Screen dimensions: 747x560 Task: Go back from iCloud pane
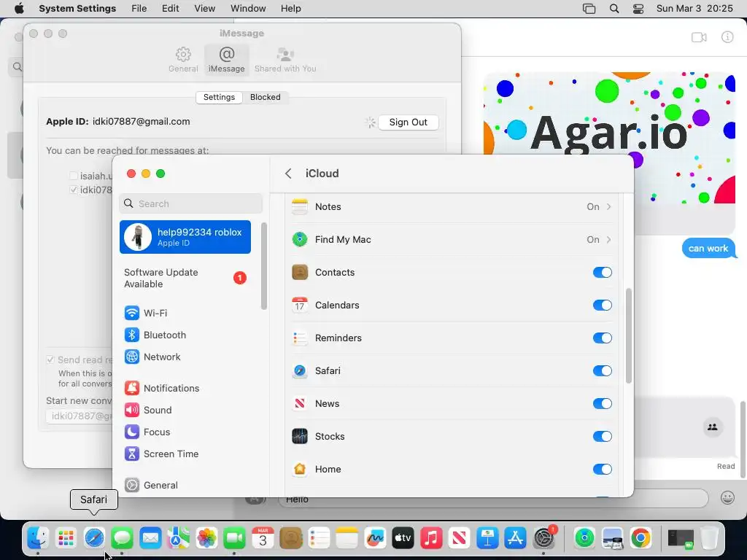tap(288, 174)
